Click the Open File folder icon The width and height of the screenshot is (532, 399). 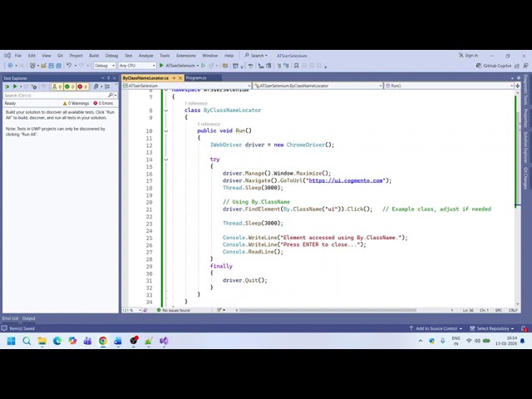click(x=43, y=66)
